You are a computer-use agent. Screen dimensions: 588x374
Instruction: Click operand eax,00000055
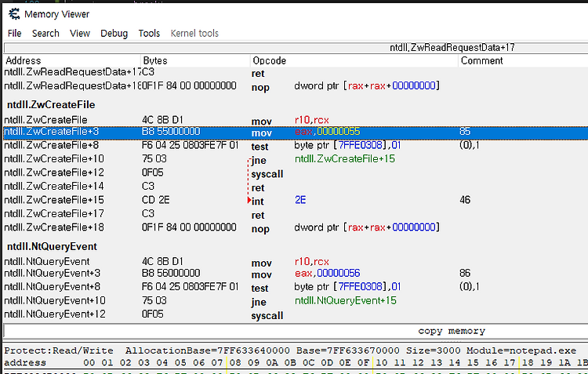[328, 132]
